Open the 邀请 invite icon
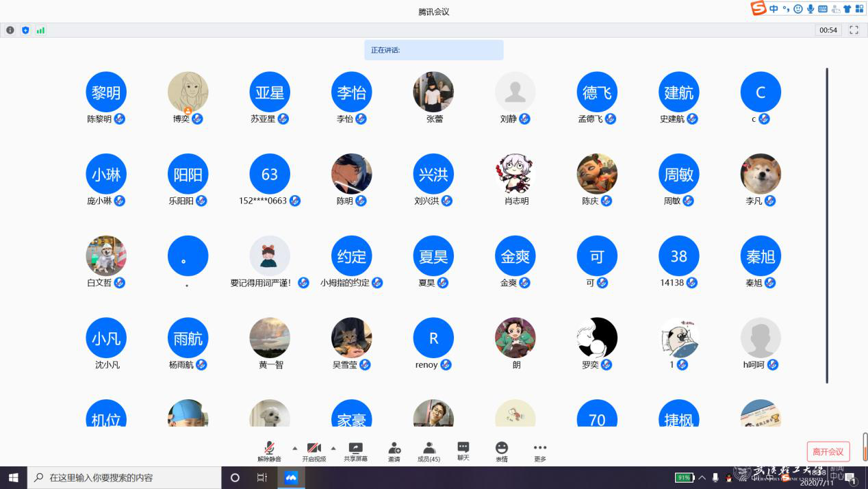This screenshot has height=489, width=868. pos(394,450)
